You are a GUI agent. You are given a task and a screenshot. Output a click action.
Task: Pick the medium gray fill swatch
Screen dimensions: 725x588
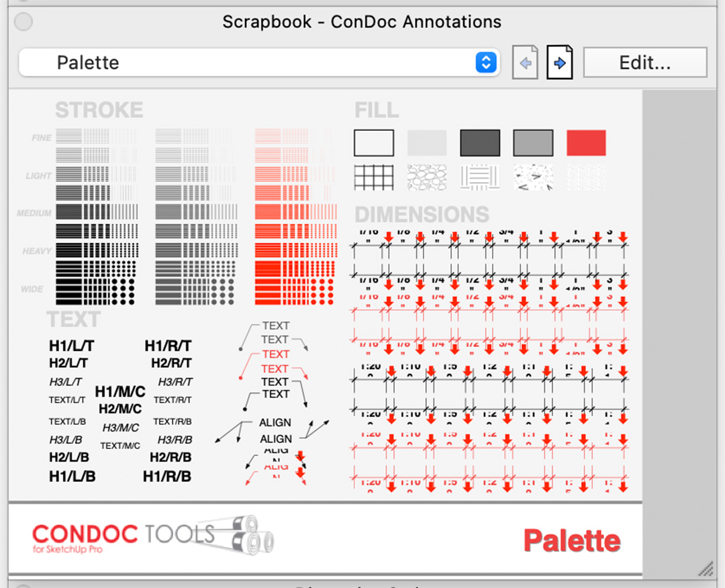[x=533, y=143]
